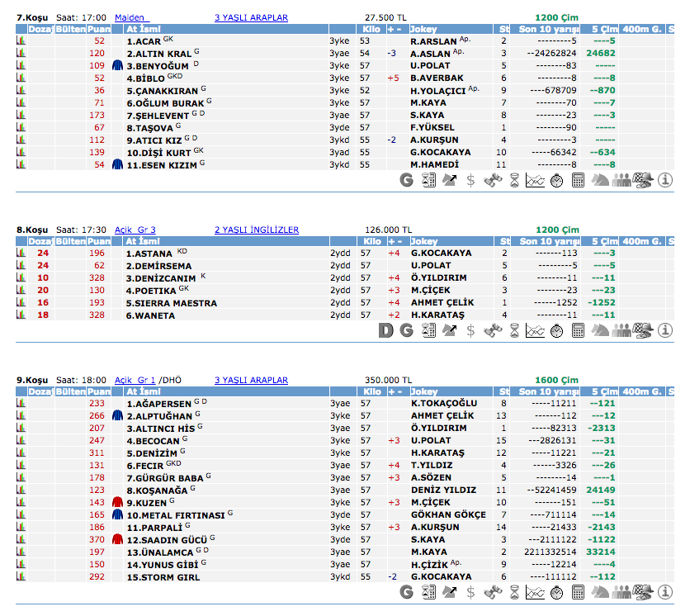Viewport: 690px width, 616px height.
Task: Click jockey G.KOCAKAYA in ASTANA's row
Action: click(x=441, y=254)
